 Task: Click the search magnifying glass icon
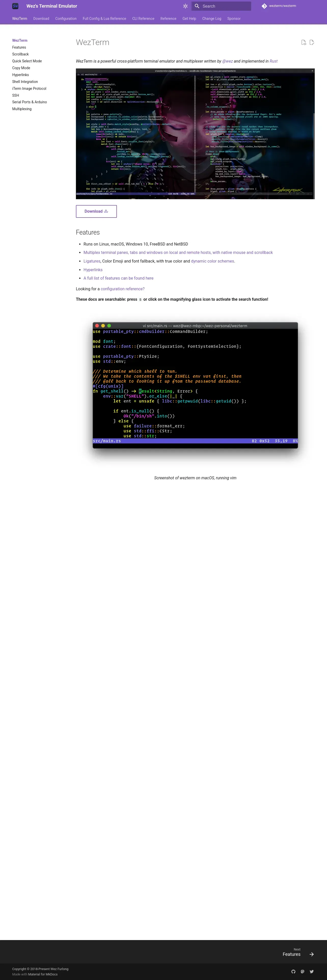[x=197, y=6]
